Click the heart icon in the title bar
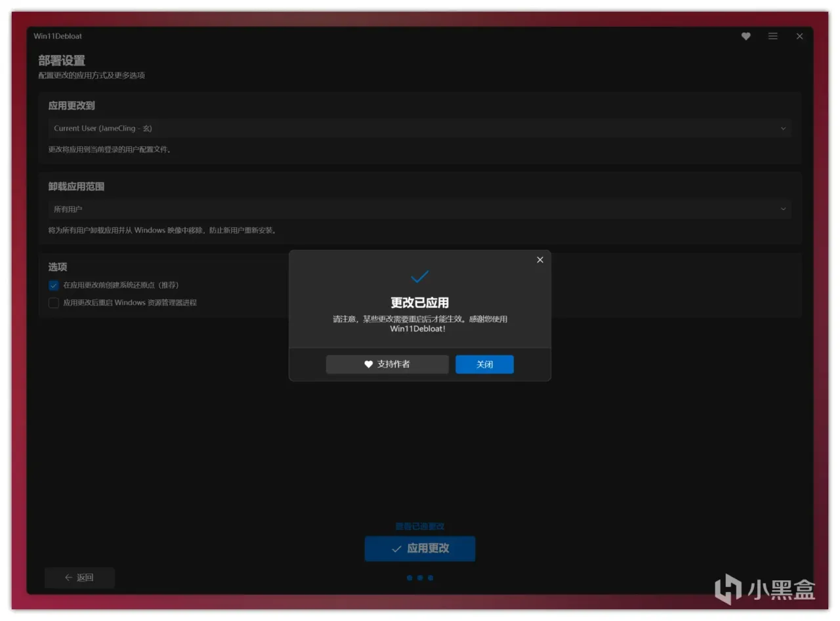Image resolution: width=840 pixels, height=621 pixels. tap(745, 36)
